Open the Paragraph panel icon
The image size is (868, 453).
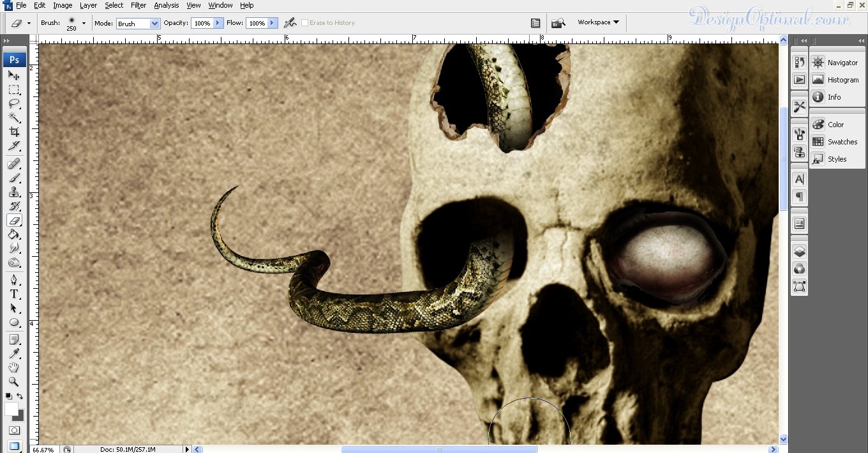pos(799,196)
